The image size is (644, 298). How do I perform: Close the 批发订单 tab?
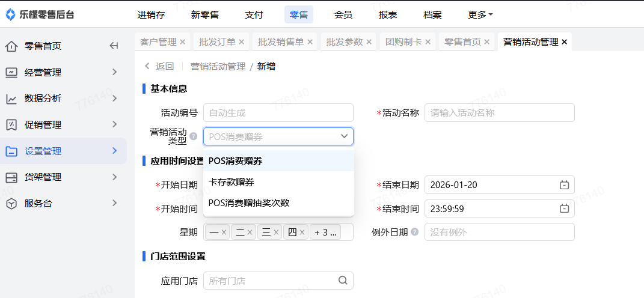coord(242,42)
